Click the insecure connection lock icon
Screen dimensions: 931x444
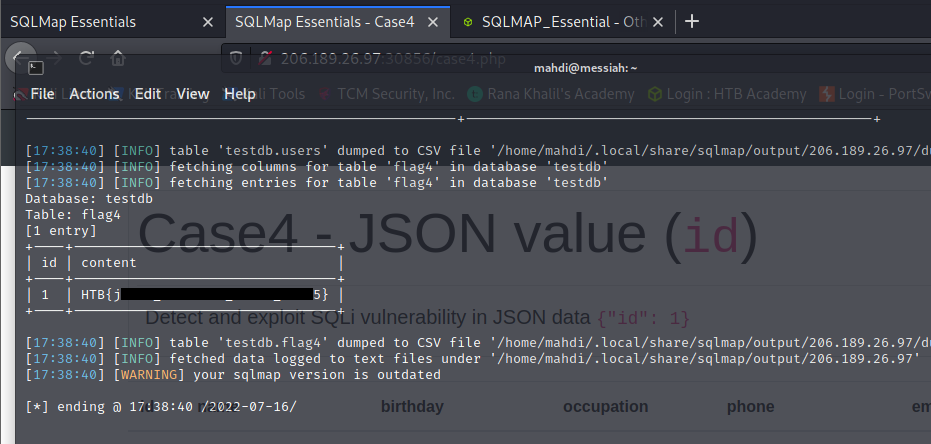point(265,58)
